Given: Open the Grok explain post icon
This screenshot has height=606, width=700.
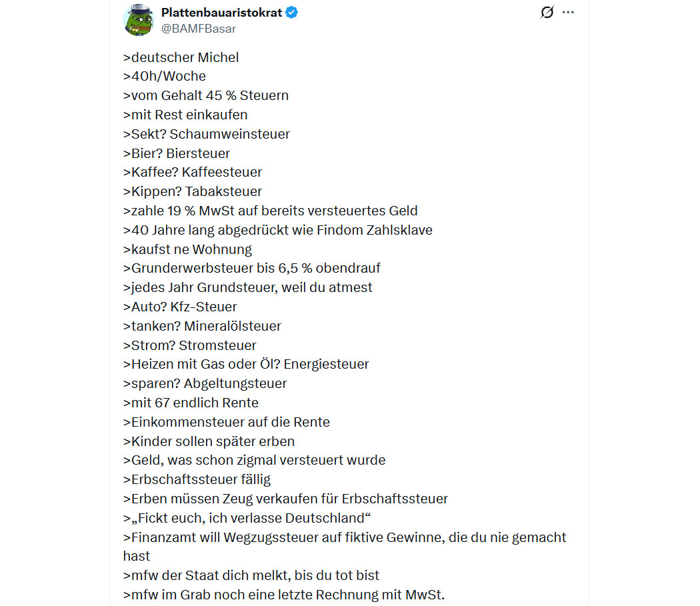Looking at the screenshot, I should click(x=547, y=13).
